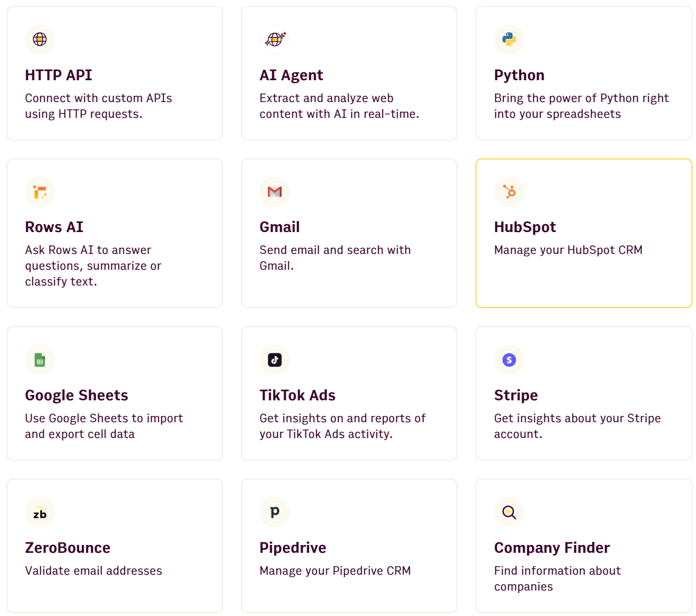Click the Rows AI title link
Viewport: 696px width, 616px height.
[54, 227]
